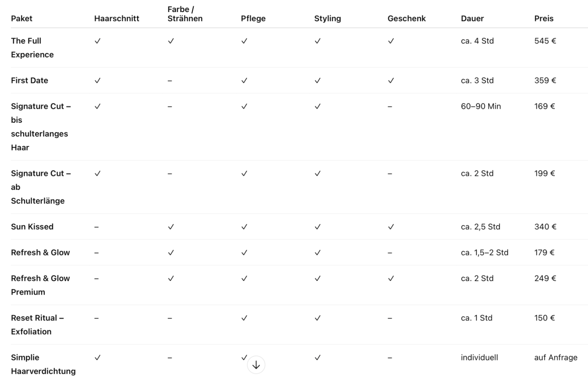The height and width of the screenshot is (382, 588).
Task: Click Haarschnitt checkmark for The Full Experience
Action: click(98, 41)
